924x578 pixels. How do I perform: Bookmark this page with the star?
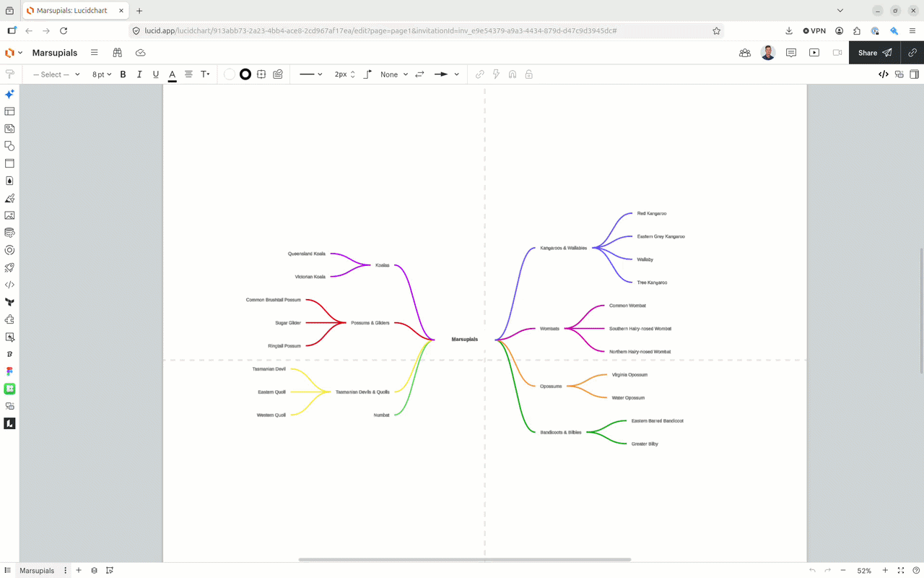[716, 31]
